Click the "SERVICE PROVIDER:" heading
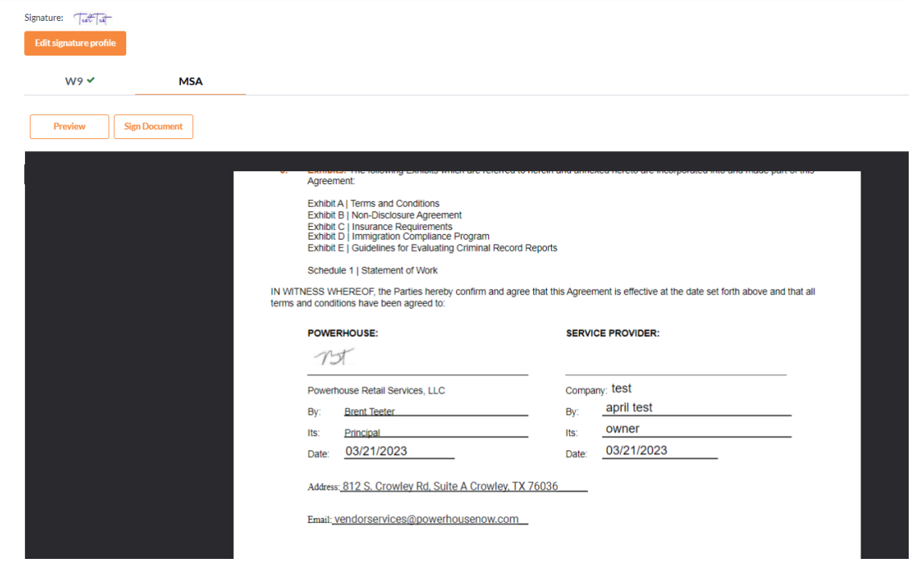 click(x=612, y=334)
